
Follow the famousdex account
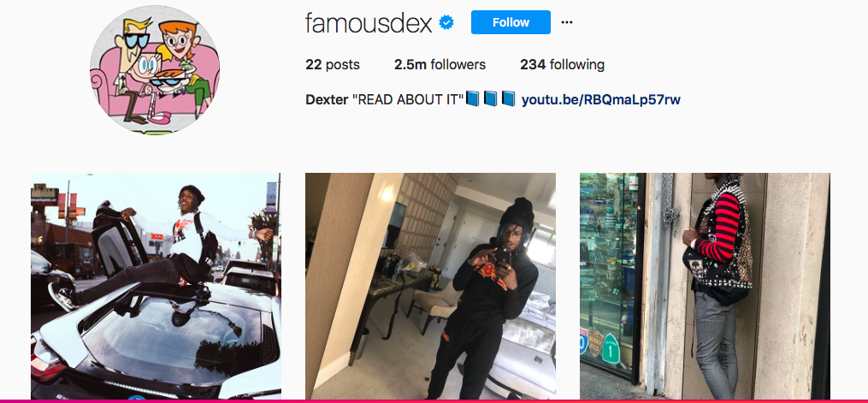(x=511, y=22)
